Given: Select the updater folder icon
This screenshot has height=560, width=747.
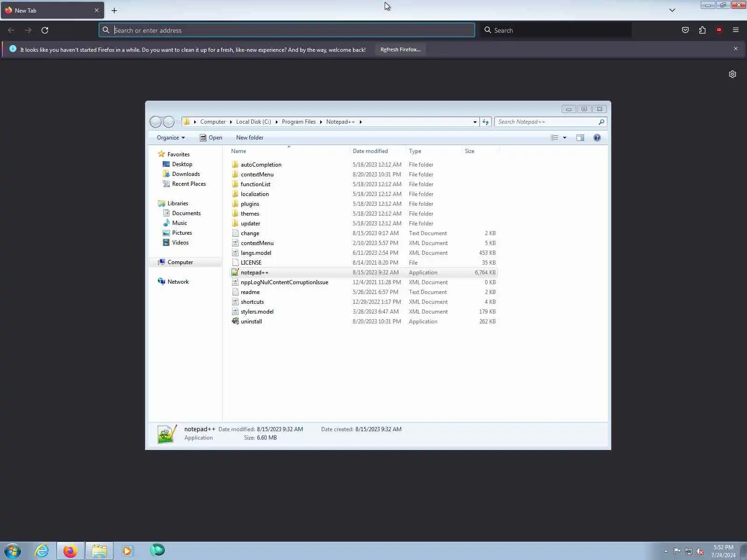Looking at the screenshot, I should 235,223.
